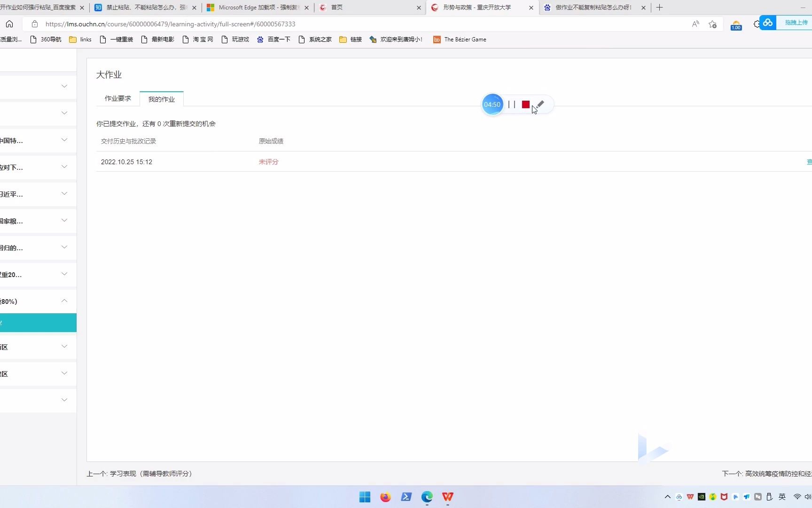Image resolution: width=812 pixels, height=508 pixels.
Task: Open The Bézier Game bookmark
Action: (x=460, y=40)
